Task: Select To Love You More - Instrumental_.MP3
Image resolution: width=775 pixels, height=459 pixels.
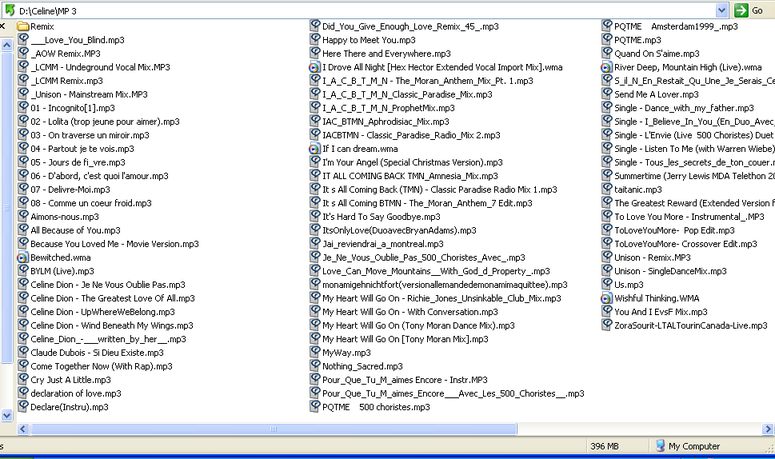Action: [689, 217]
